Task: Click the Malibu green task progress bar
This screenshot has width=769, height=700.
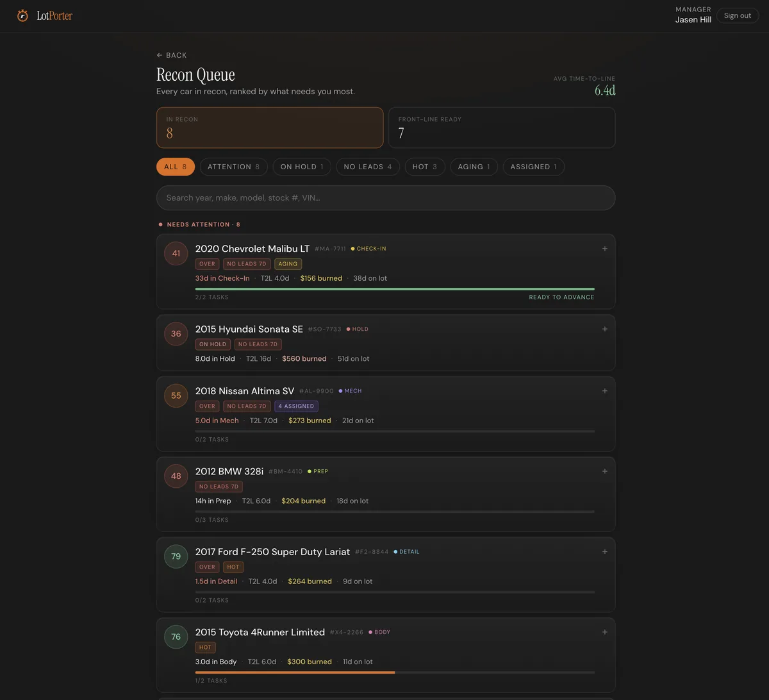Action: (395, 289)
